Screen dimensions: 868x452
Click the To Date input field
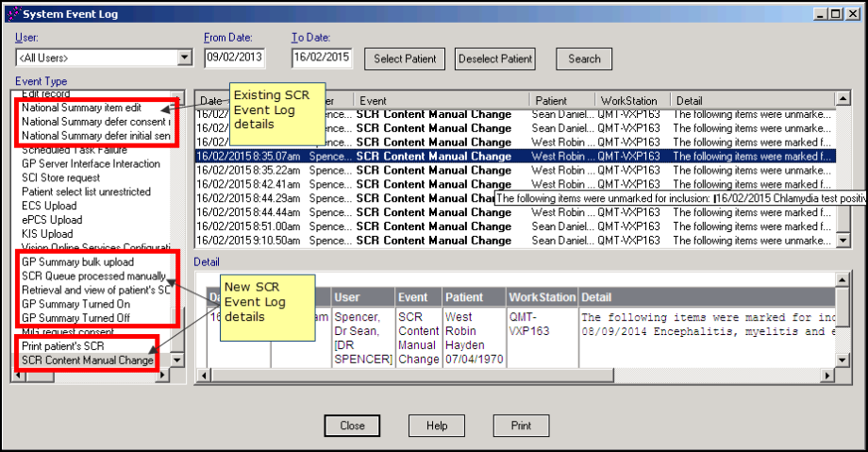tap(322, 59)
